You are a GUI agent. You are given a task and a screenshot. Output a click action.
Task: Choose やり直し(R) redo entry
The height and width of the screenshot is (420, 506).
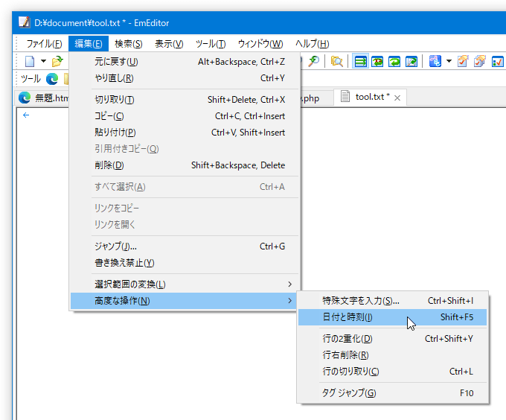[x=185, y=78]
